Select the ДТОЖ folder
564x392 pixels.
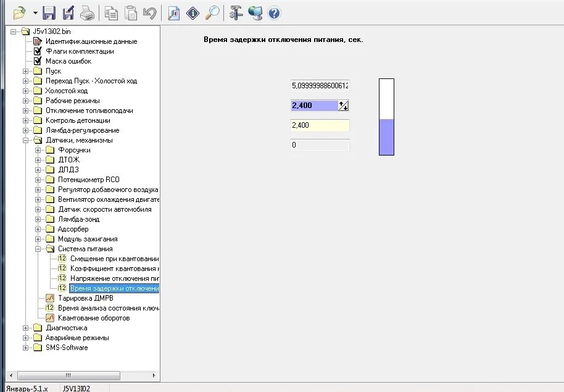68,160
